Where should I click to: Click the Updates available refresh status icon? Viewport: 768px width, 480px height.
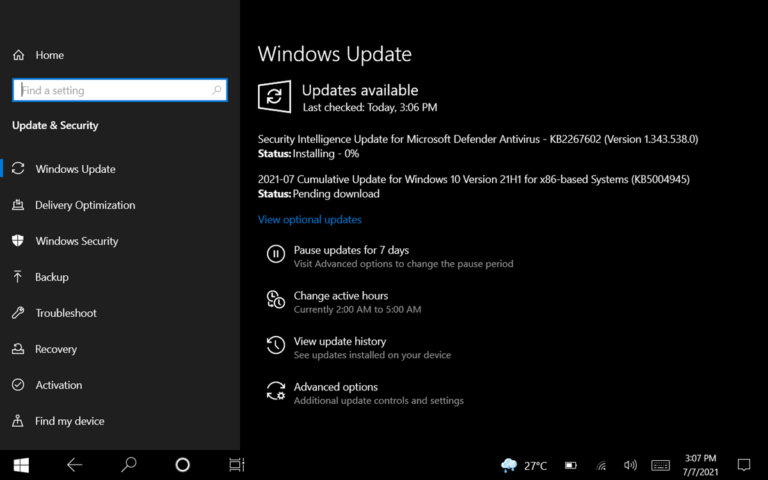point(274,96)
